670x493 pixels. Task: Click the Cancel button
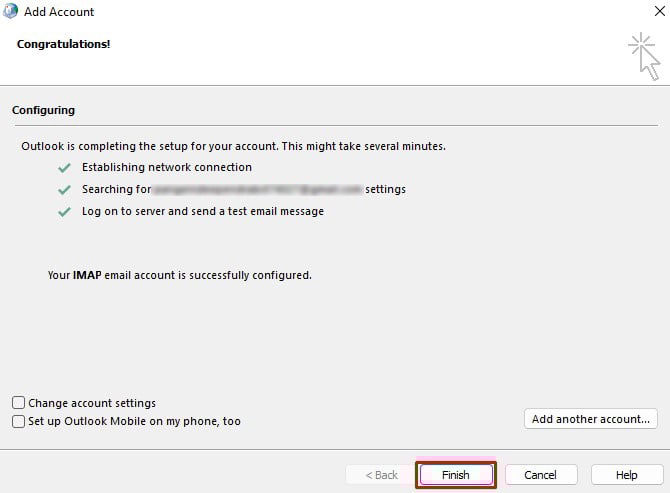[x=541, y=475]
